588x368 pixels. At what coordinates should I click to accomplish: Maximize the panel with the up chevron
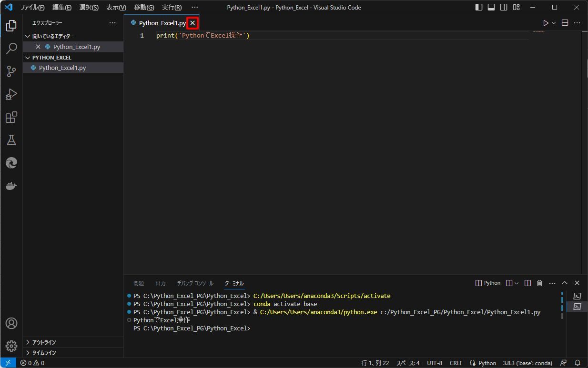pyautogui.click(x=565, y=283)
